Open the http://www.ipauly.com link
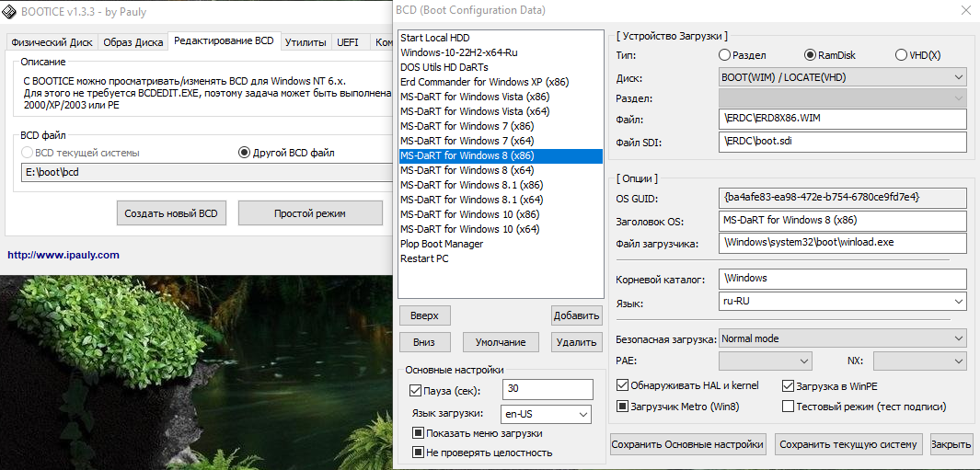 click(x=63, y=255)
